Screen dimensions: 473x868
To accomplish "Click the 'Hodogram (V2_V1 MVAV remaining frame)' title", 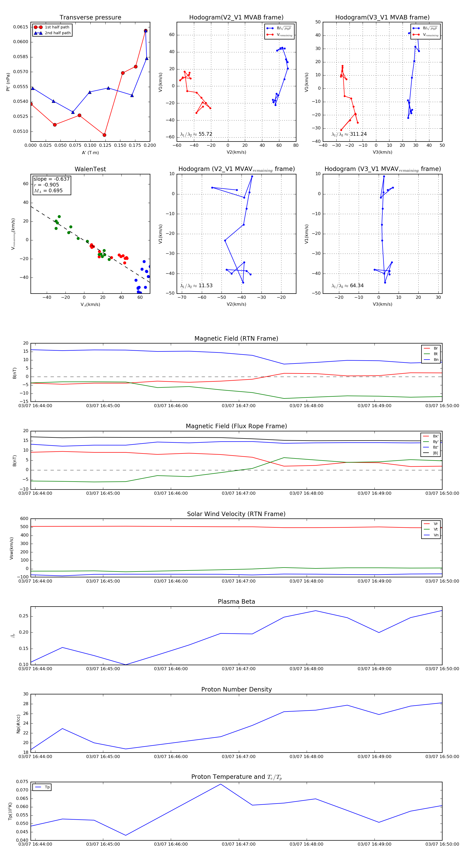I will pyautogui.click(x=236, y=169).
